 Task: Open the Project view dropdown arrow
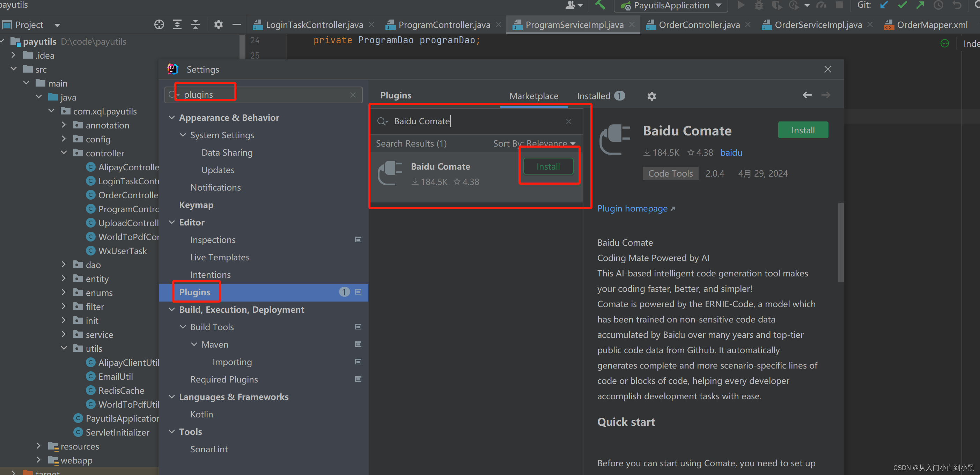click(x=57, y=25)
